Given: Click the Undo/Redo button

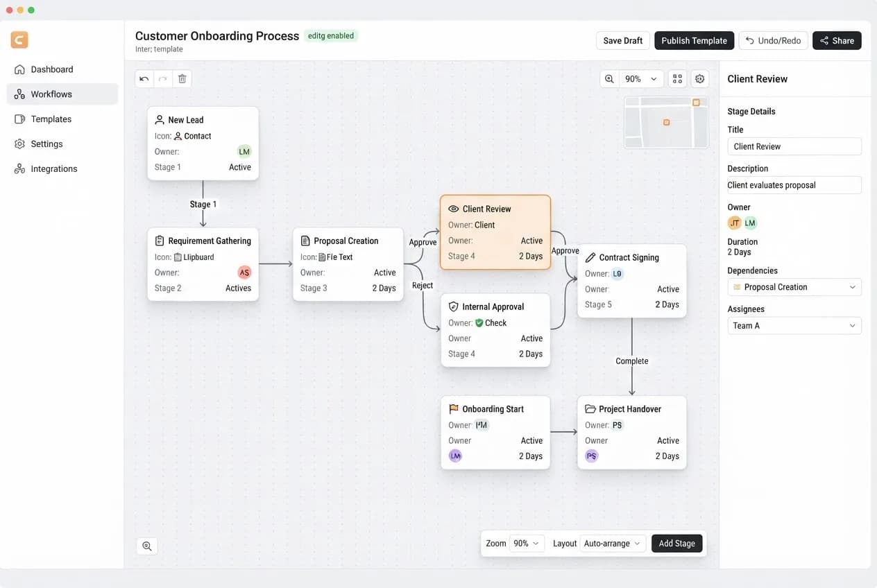Looking at the screenshot, I should pos(773,40).
